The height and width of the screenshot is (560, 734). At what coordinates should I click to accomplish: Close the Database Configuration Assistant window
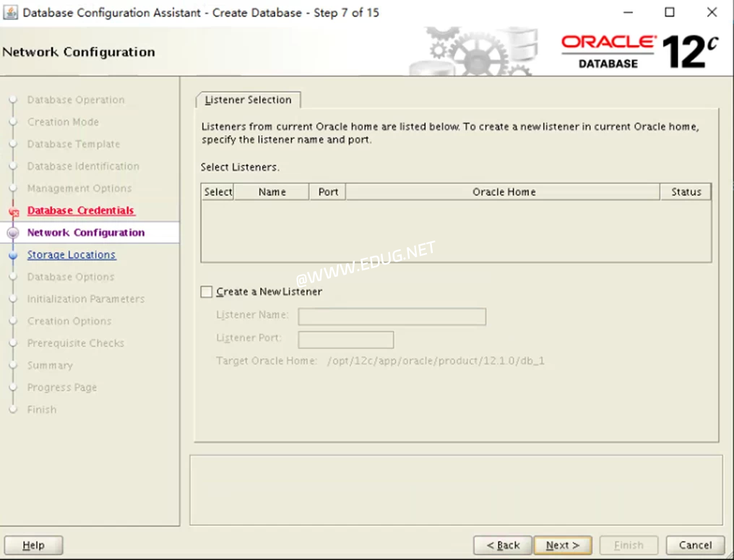(x=712, y=12)
